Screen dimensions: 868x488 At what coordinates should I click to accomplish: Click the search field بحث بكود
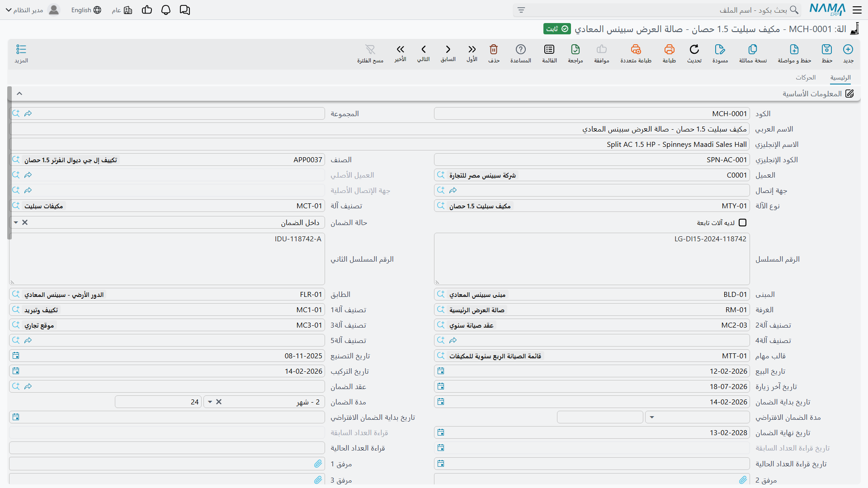click(x=657, y=10)
